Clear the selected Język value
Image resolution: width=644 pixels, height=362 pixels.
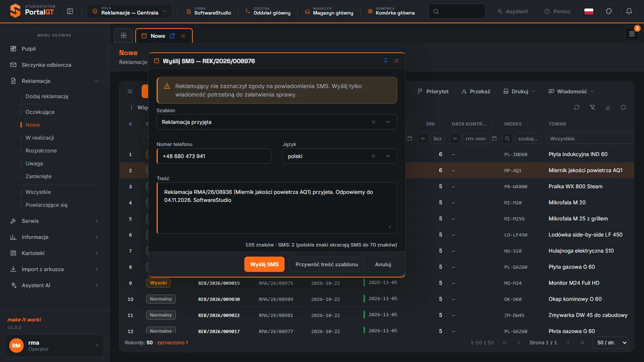point(374,156)
